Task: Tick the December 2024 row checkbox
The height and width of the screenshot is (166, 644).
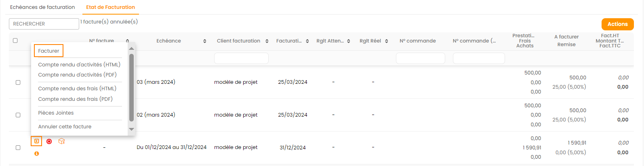Action: click(18, 148)
